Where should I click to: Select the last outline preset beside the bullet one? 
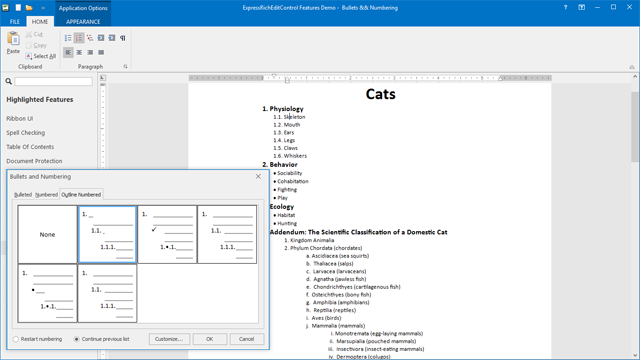tap(107, 293)
